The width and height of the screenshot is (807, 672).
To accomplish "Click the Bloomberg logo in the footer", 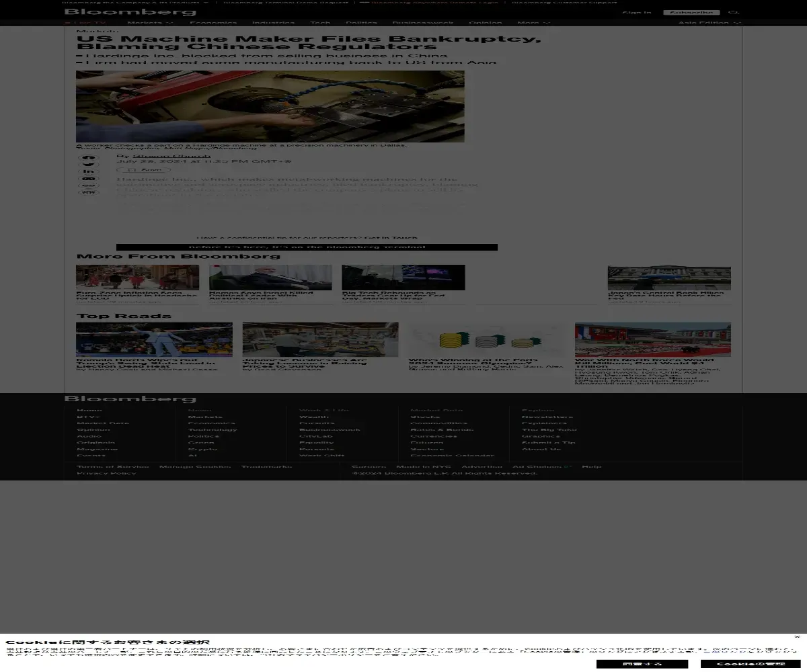I will point(130,399).
